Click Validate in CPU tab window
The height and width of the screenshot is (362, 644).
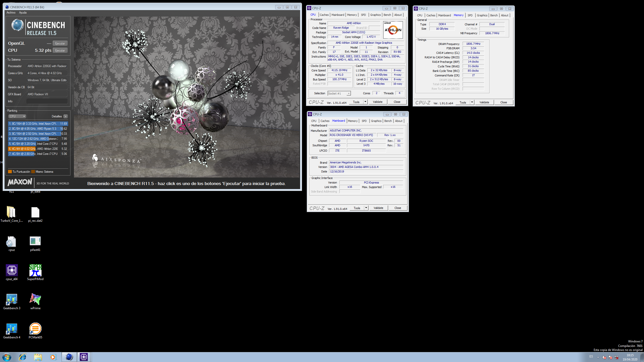coord(378,102)
